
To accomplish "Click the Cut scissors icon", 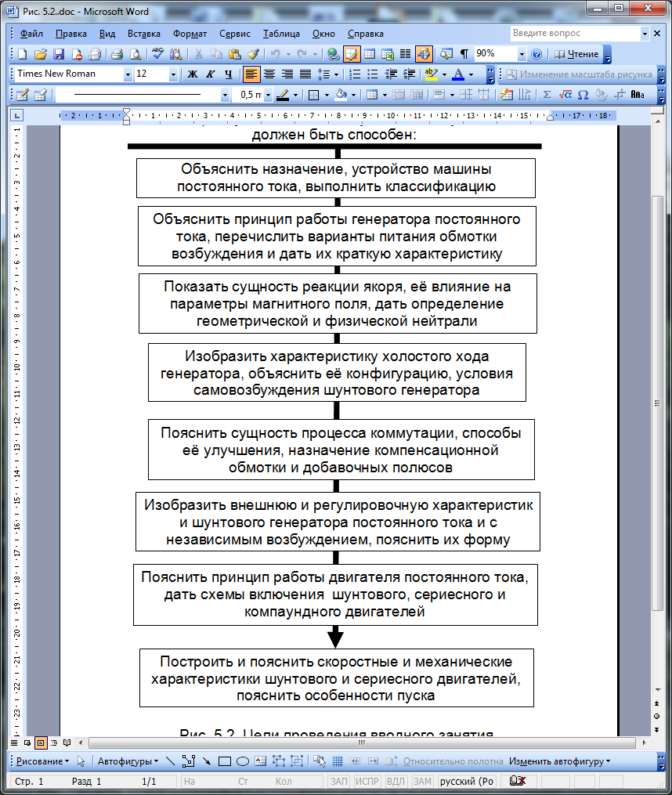I will tap(198, 54).
